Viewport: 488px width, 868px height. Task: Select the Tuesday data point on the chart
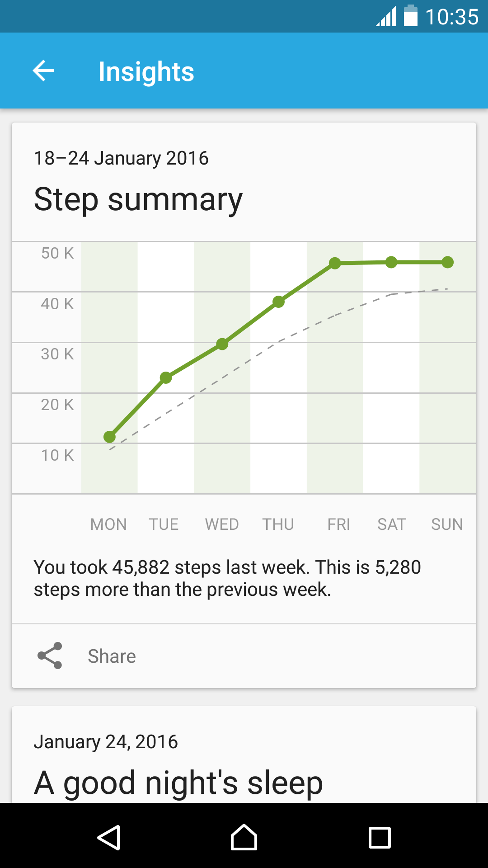[x=166, y=377]
